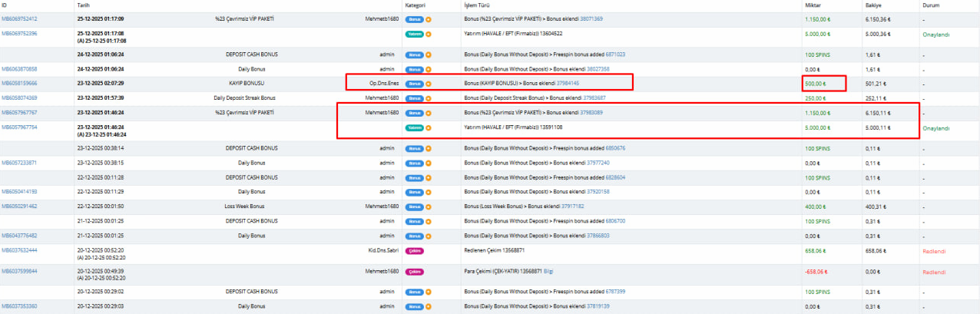
Task: Open transaction ID MB6057967767
Action: tap(19, 113)
